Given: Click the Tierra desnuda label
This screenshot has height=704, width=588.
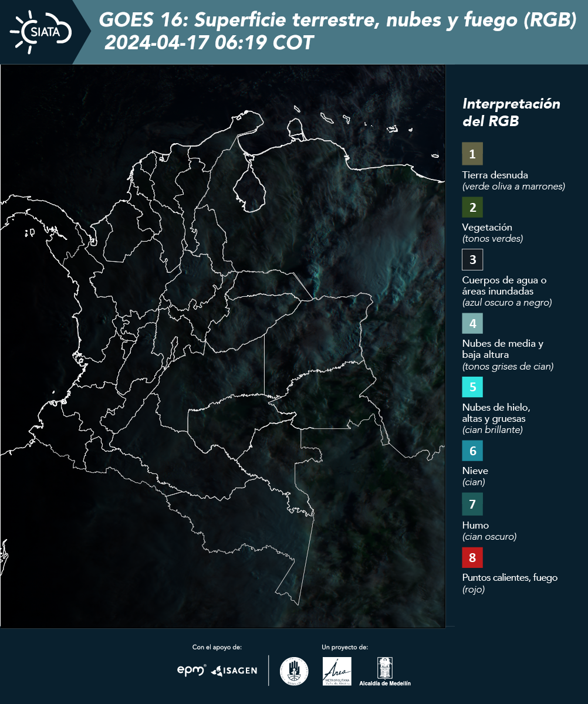Looking at the screenshot, I should (495, 175).
